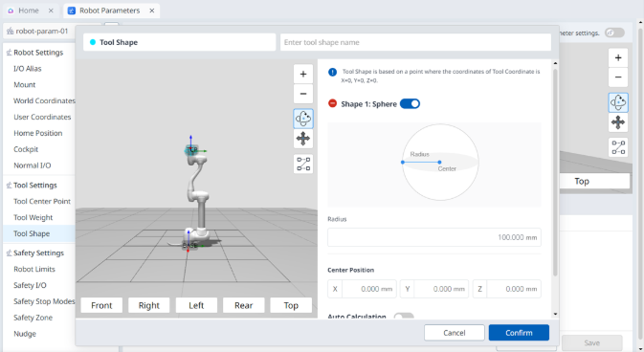
Task: Click the tool shape name field
Action: point(415,42)
